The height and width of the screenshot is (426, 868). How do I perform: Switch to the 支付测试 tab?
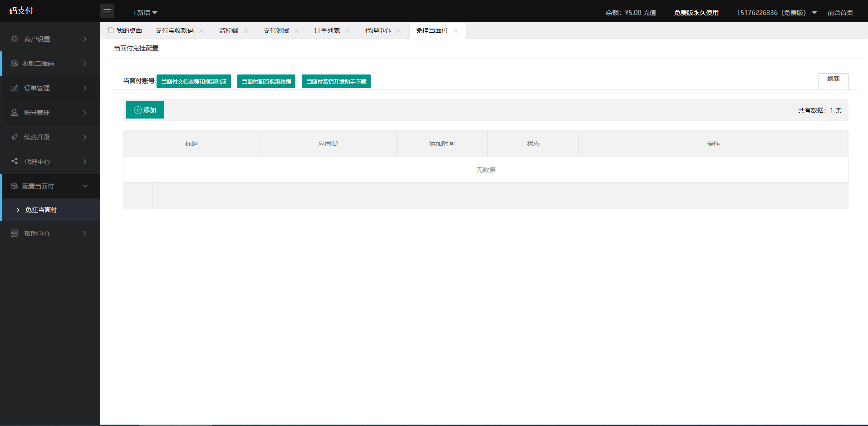click(276, 31)
